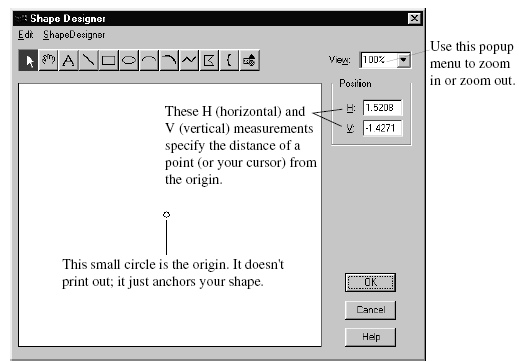
Task: Select the polygon tool
Action: (x=209, y=60)
